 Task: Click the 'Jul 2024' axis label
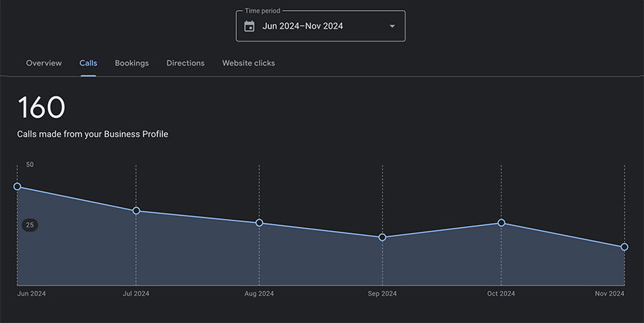136,294
